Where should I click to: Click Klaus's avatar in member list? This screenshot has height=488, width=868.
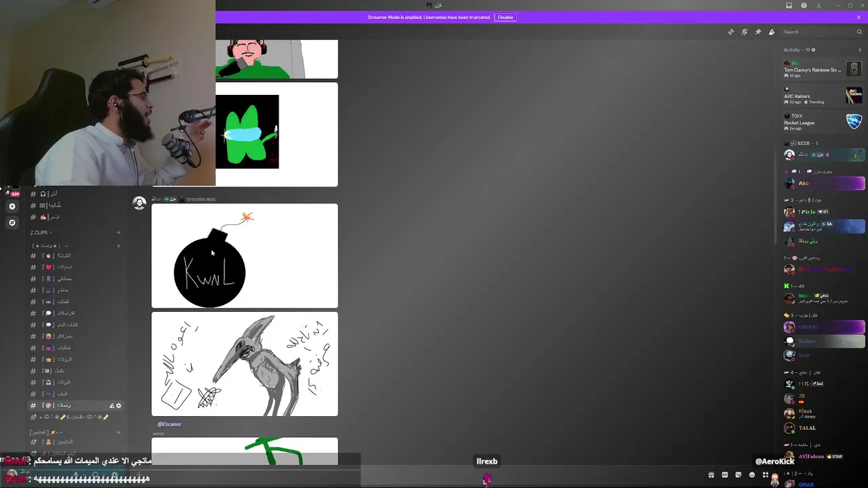[789, 413]
